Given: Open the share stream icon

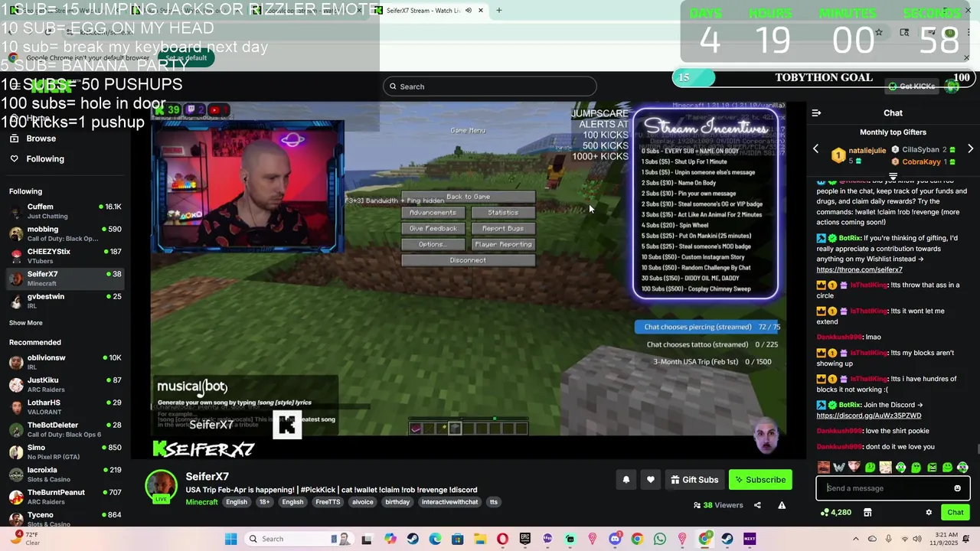Looking at the screenshot, I should pyautogui.click(x=757, y=505).
